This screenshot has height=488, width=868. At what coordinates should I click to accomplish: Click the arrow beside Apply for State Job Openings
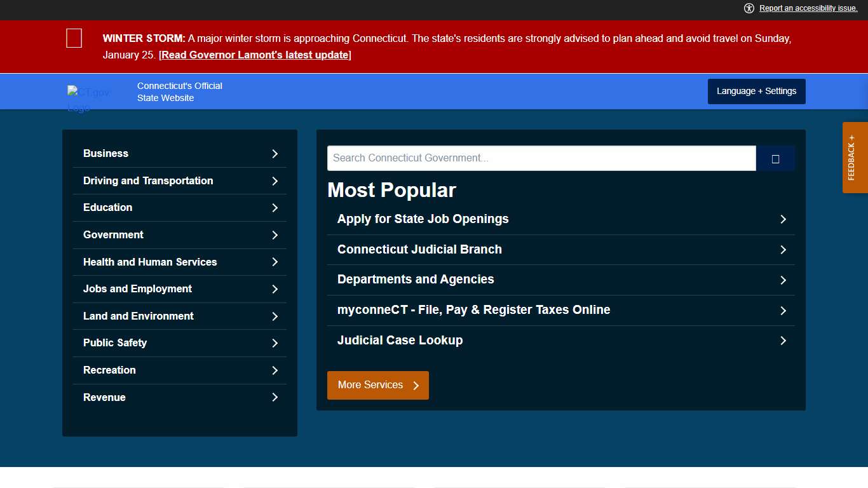[783, 219]
